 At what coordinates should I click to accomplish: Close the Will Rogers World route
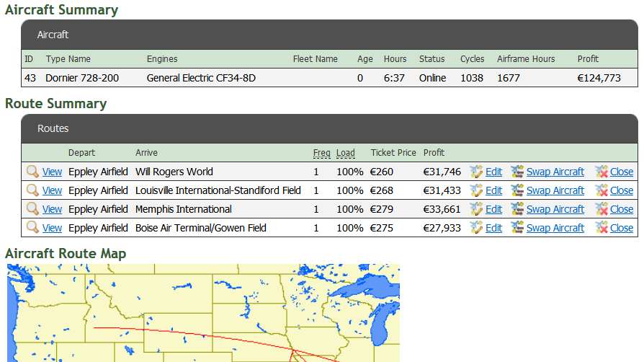tap(621, 172)
